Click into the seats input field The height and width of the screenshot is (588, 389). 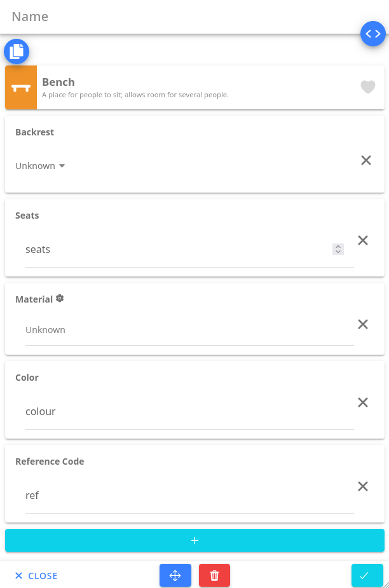coord(172,249)
